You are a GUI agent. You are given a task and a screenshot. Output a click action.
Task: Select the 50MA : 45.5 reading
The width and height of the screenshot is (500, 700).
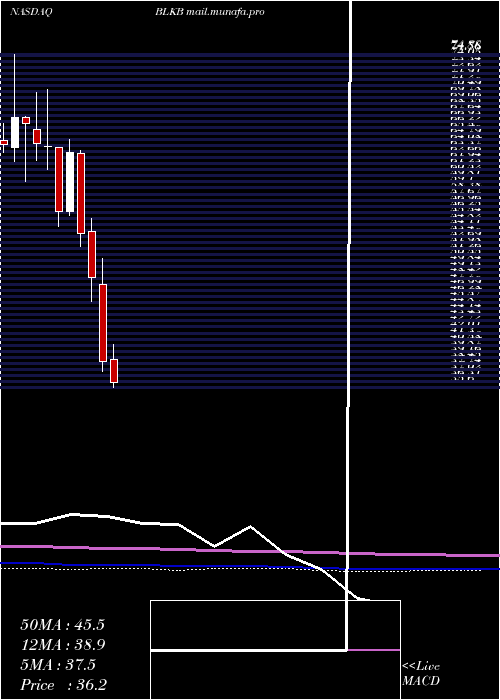62,625
